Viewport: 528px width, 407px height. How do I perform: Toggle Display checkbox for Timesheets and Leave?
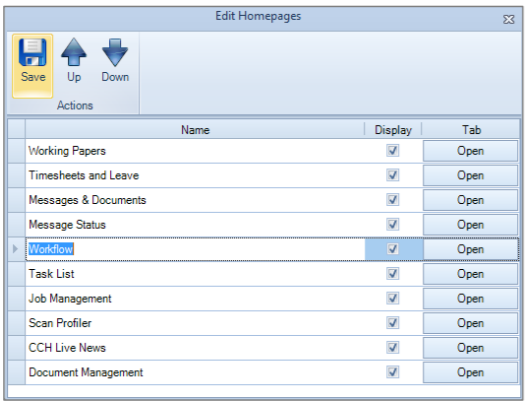click(x=393, y=175)
